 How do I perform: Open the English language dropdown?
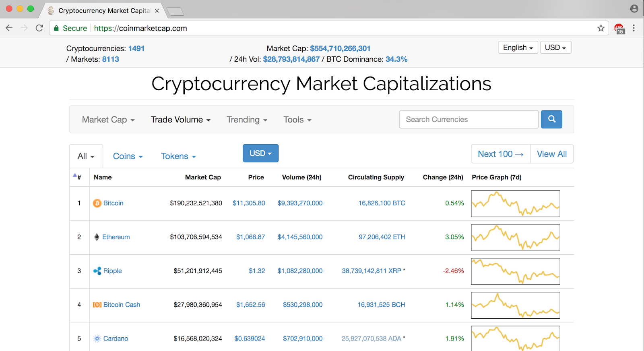coord(518,48)
